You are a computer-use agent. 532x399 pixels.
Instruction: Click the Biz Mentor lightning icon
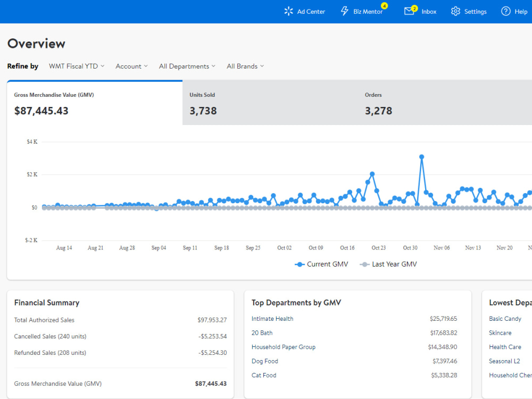(344, 11)
